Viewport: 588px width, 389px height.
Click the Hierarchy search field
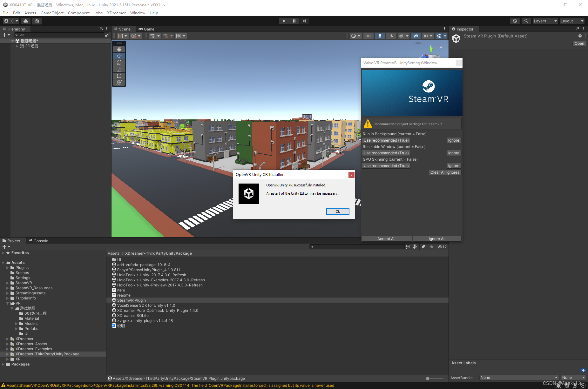coord(60,35)
